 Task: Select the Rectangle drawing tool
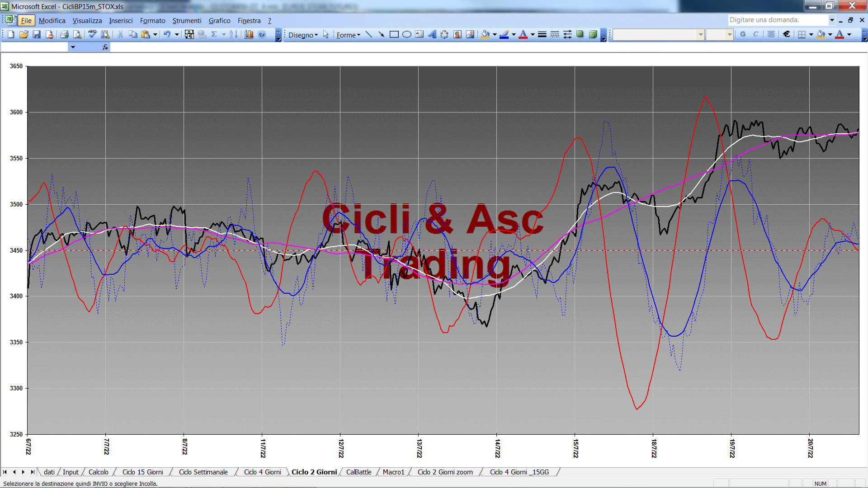point(394,34)
